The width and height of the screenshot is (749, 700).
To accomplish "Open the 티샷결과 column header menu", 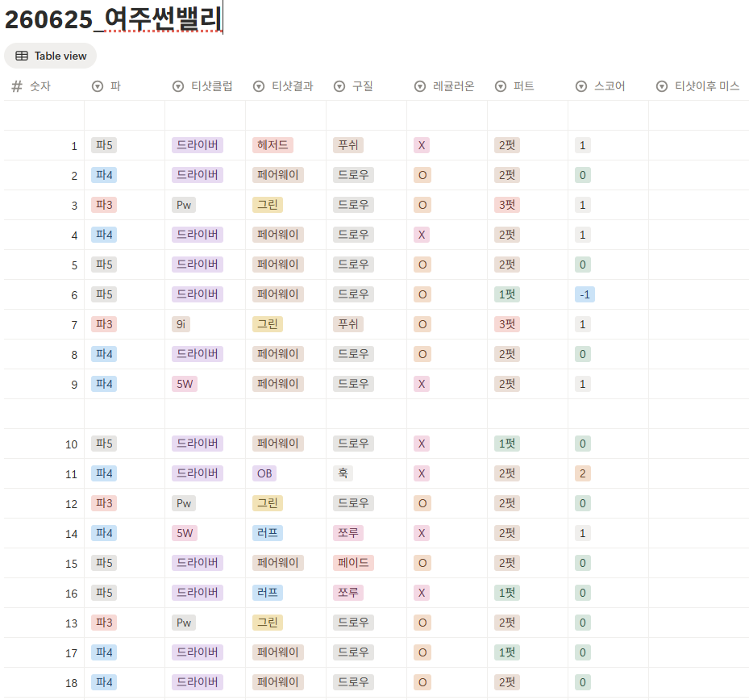I will click(x=286, y=86).
